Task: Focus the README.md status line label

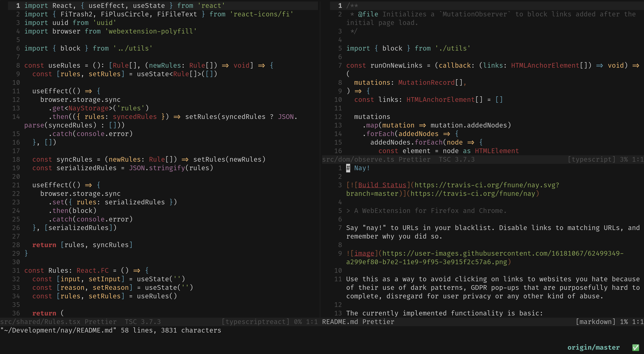Action: coord(340,322)
